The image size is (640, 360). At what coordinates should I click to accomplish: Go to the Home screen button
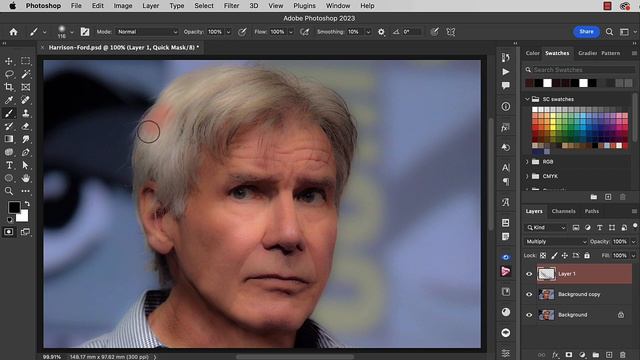(13, 32)
